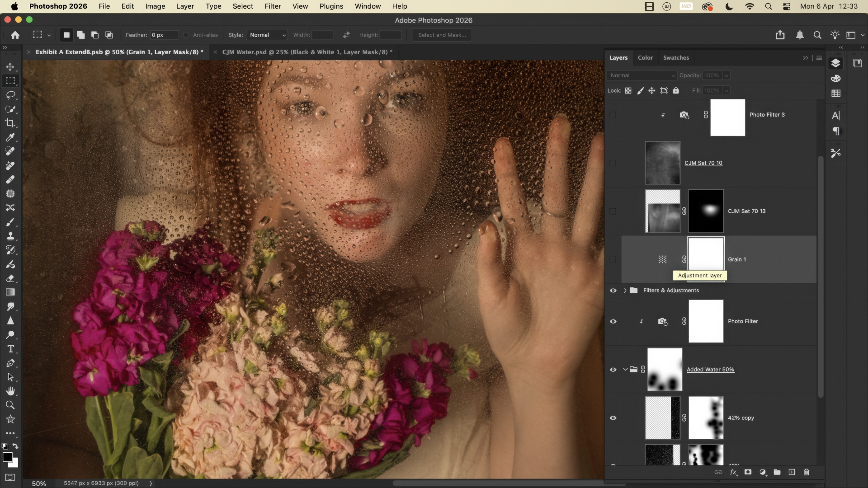Expand the Filters & Adjustments group
Screen dimensions: 868x488
[x=625, y=291]
